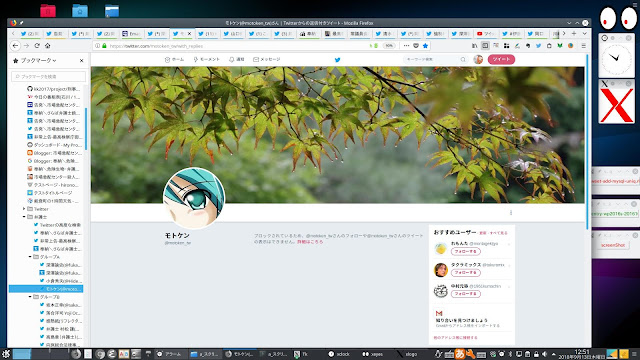
Task: Click the Twitter bird extension icon in toolbar
Action: (x=538, y=46)
